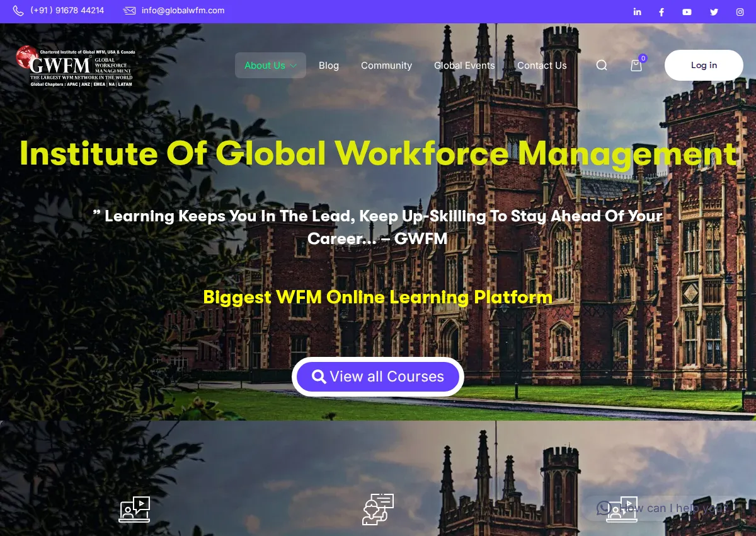Open the LinkedIn social icon
This screenshot has height=536, width=756.
click(x=637, y=12)
